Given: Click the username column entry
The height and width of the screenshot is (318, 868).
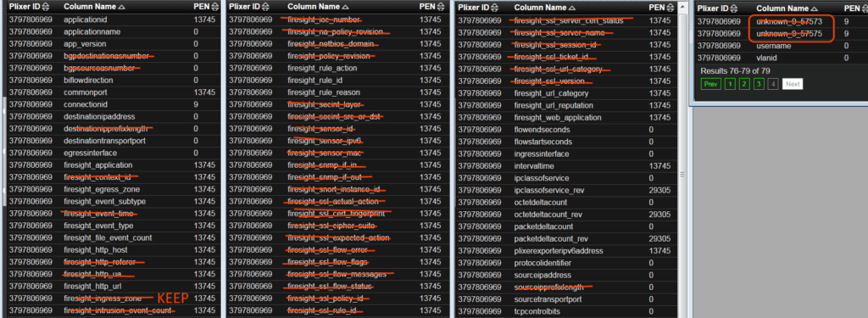Looking at the screenshot, I should [774, 46].
